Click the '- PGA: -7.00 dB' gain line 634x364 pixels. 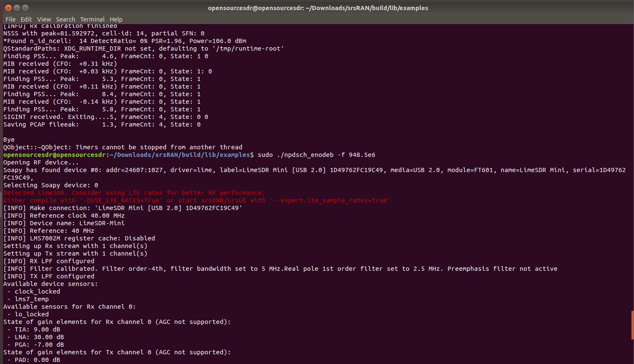(36, 345)
